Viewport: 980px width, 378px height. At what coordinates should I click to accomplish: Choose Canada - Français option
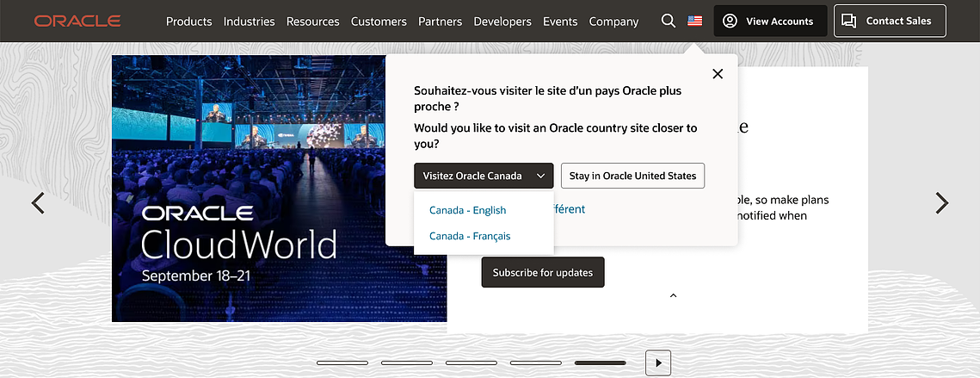[x=470, y=236]
